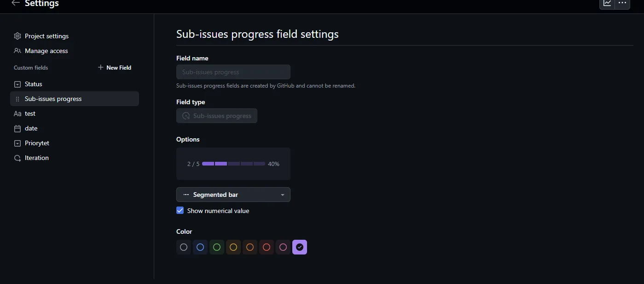
Task: Click the drag handle on Sub-issues progress
Action: coord(17,99)
